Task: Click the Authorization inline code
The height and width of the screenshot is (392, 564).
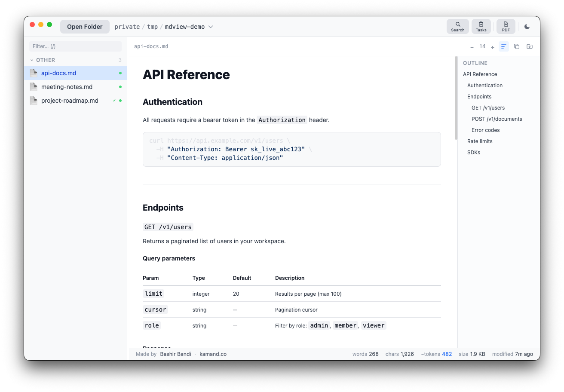Action: pos(282,120)
